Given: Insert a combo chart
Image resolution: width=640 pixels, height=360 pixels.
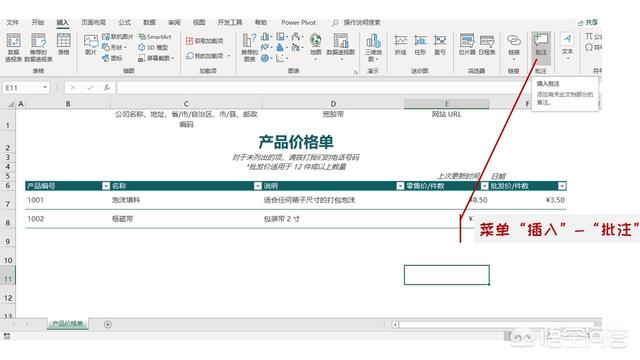Looking at the screenshot, I should click(297, 47).
